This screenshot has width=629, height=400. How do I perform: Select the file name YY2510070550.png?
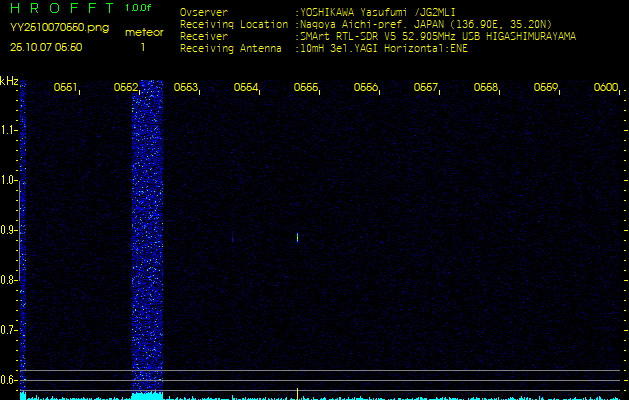point(59,28)
